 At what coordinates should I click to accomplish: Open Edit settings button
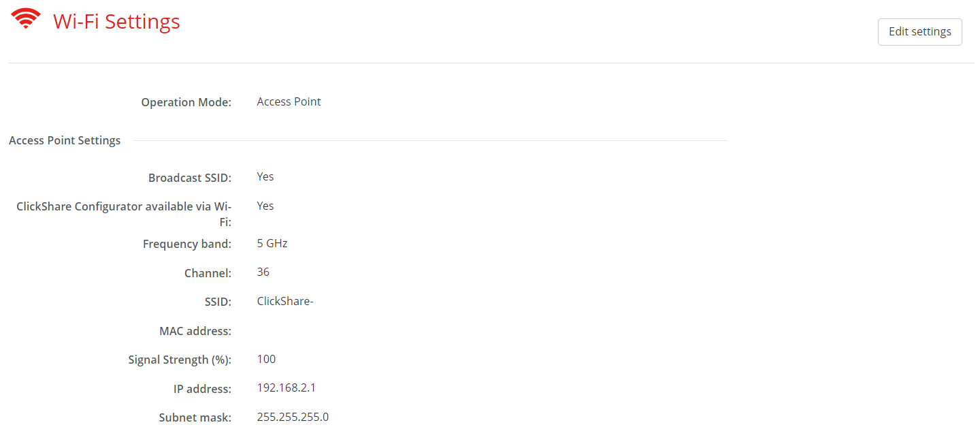919,32
